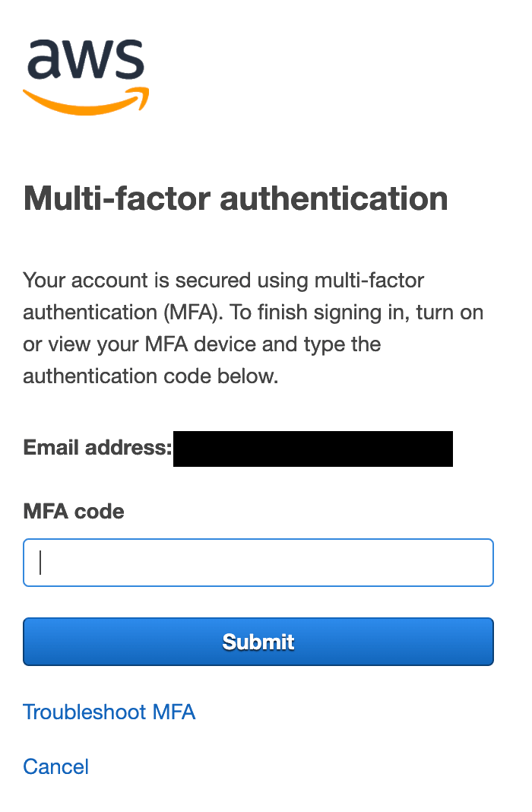The image size is (532, 812).
Task: Click the blacked-out email address box
Action: coord(313,449)
